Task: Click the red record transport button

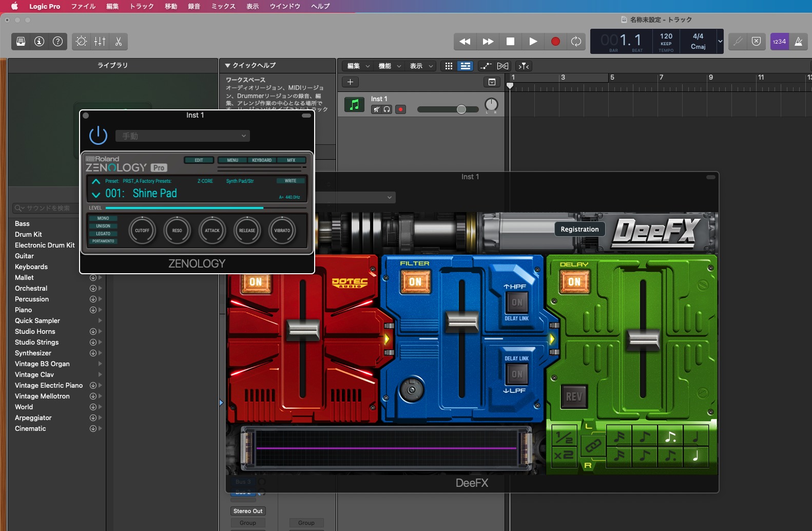Action: pos(555,42)
